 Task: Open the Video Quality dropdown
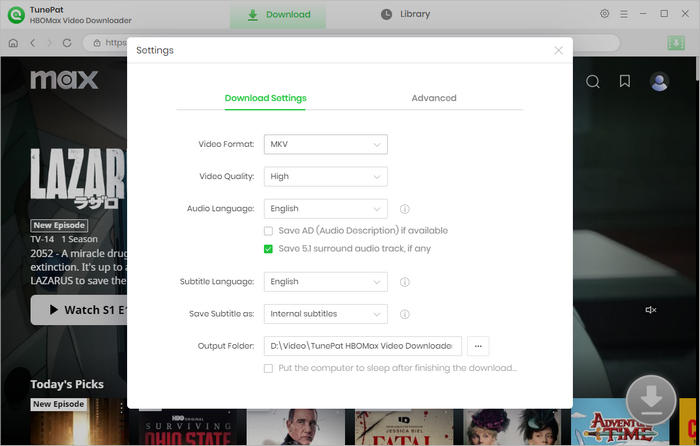click(325, 176)
